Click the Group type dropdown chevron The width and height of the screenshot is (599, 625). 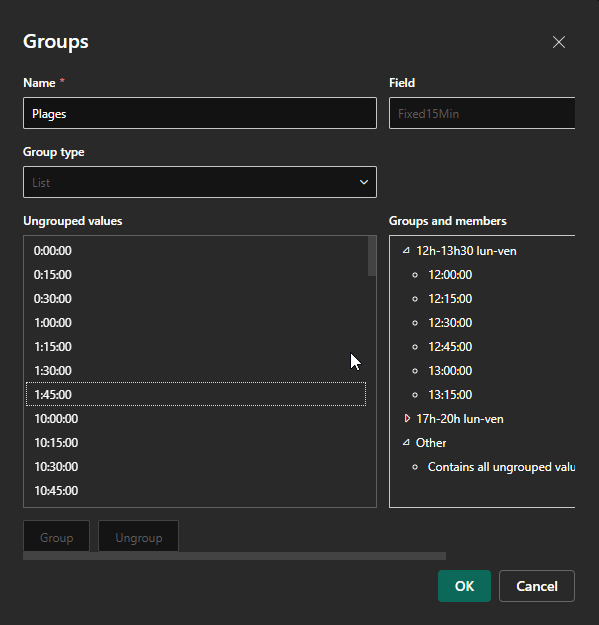(363, 182)
